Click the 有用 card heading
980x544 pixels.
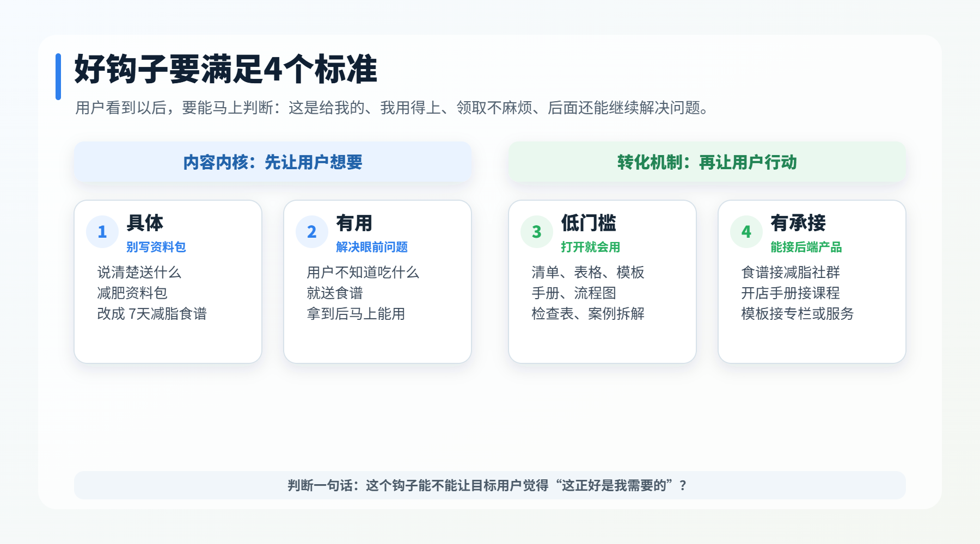tap(354, 223)
